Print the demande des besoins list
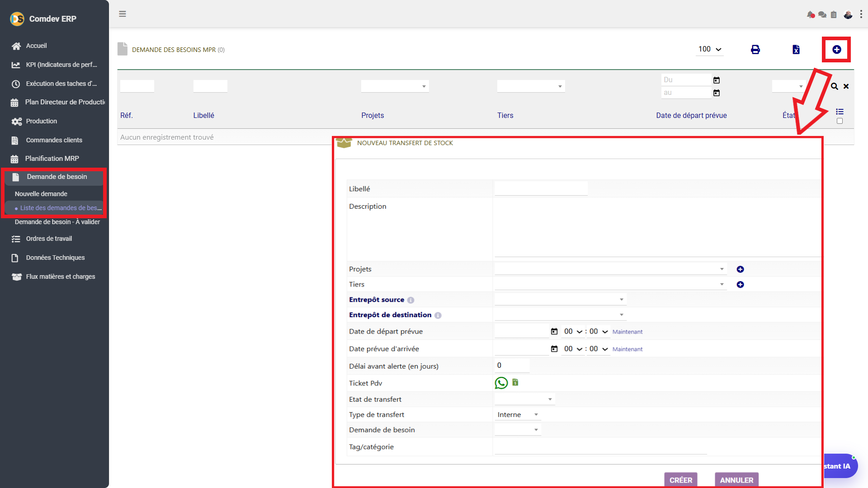Viewport: 868px width, 488px height. 755,50
